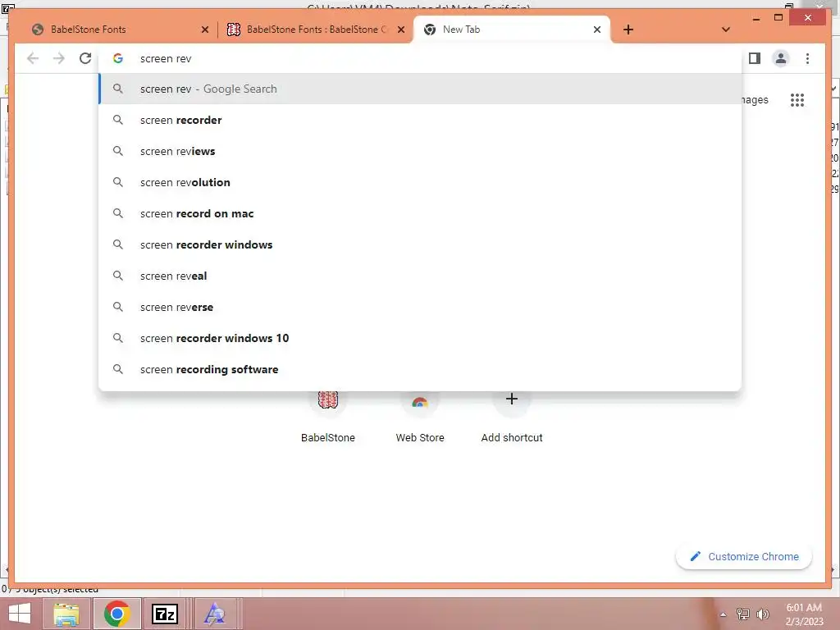Select the 'screen recorder windows' suggestion
The height and width of the screenshot is (630, 840).
pos(421,244)
